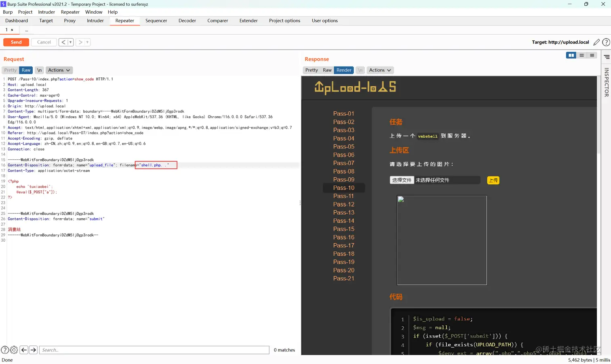The height and width of the screenshot is (364, 611).
Task: Expand the INSPECTOR side panel
Action: tap(607, 82)
